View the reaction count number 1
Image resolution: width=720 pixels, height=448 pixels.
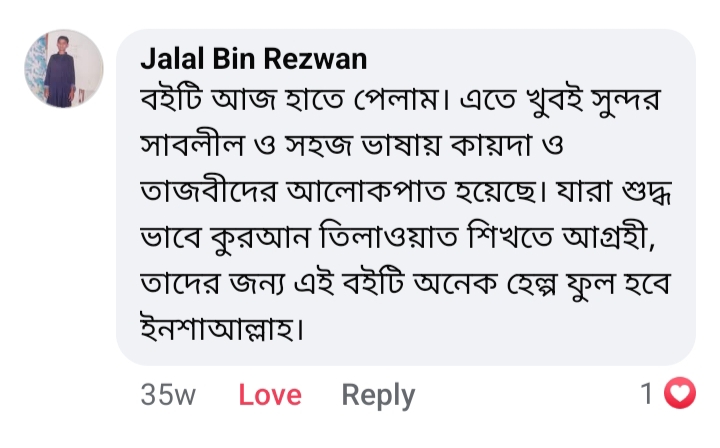(x=649, y=394)
